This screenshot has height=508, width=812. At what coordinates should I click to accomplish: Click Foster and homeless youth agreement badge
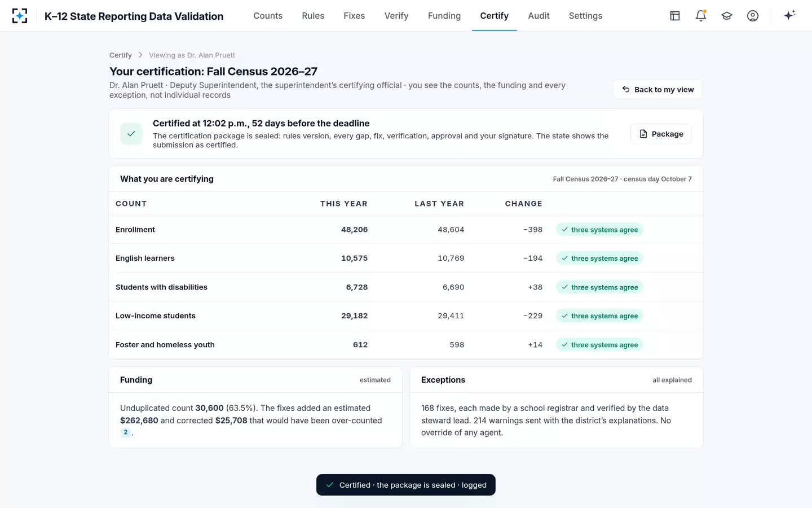click(599, 345)
